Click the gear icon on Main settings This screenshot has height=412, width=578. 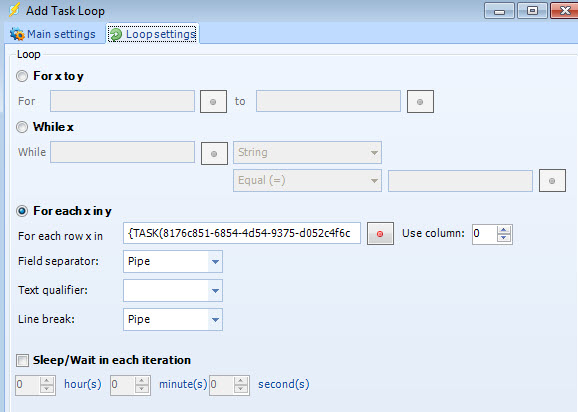[x=17, y=34]
